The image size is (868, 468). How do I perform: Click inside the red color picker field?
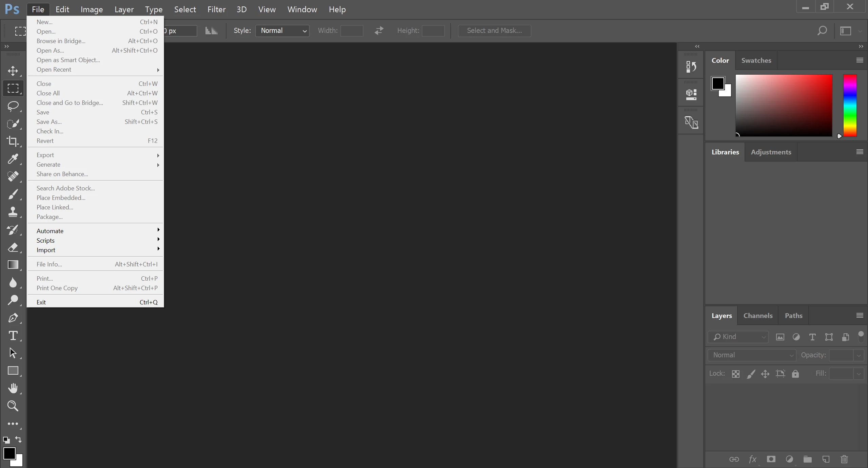click(x=783, y=105)
